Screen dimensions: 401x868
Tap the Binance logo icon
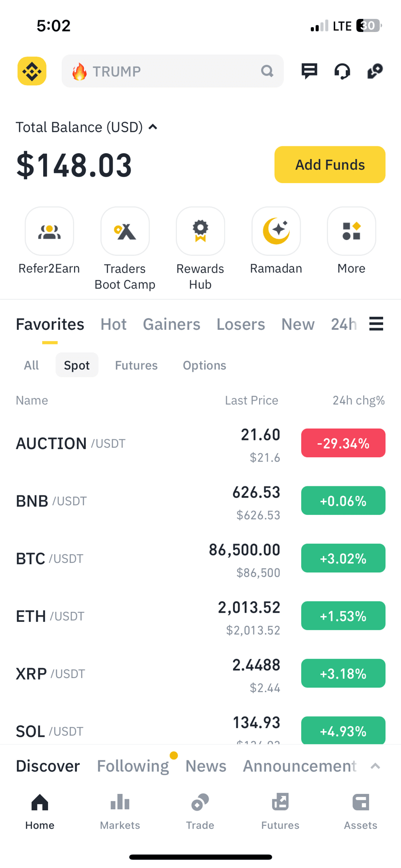point(32,71)
